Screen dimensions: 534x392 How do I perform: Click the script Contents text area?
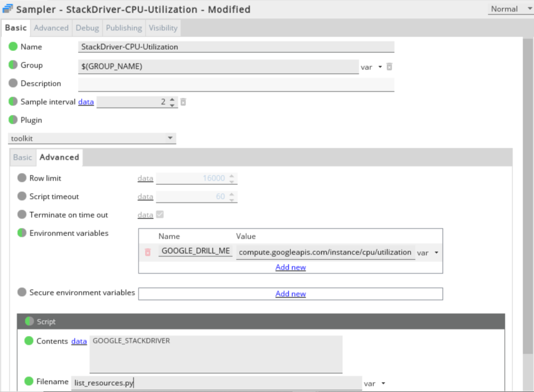point(216,354)
